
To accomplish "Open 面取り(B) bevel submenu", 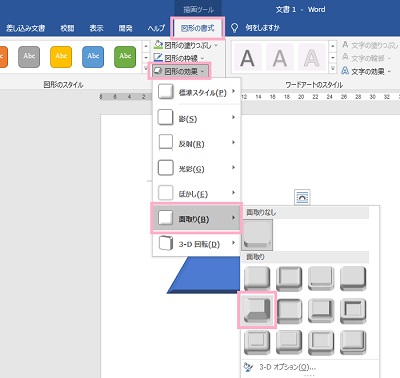I will (197, 218).
